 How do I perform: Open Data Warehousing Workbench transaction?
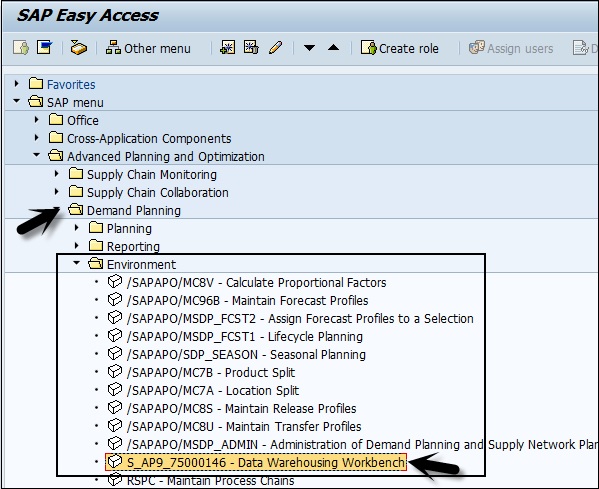266,462
